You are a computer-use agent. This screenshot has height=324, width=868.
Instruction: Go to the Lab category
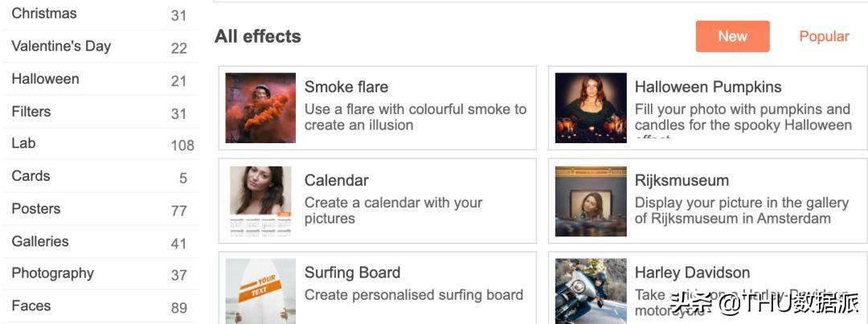click(23, 143)
